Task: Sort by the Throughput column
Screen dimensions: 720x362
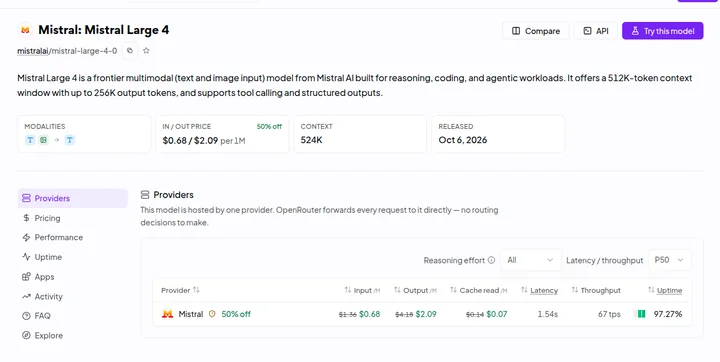Action: pyautogui.click(x=596, y=290)
